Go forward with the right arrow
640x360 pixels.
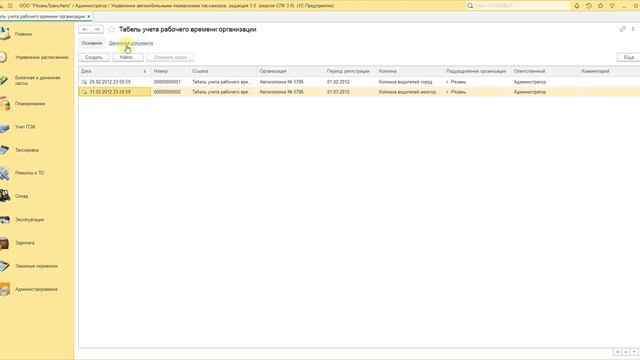tap(97, 29)
